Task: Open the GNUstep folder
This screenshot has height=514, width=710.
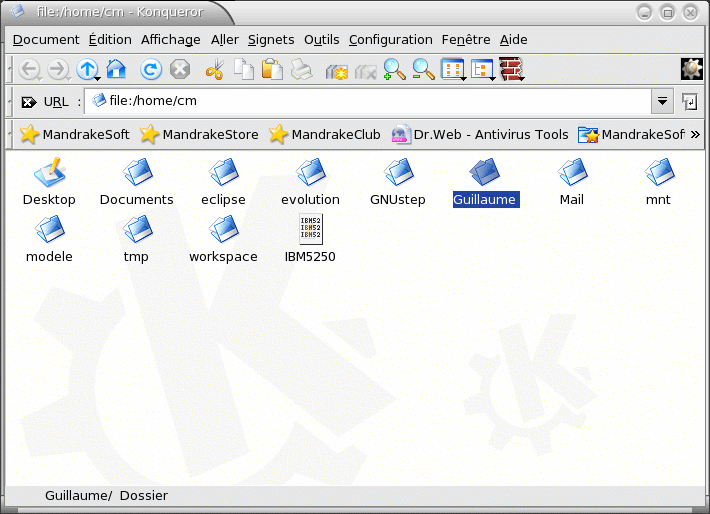Action: 398,182
